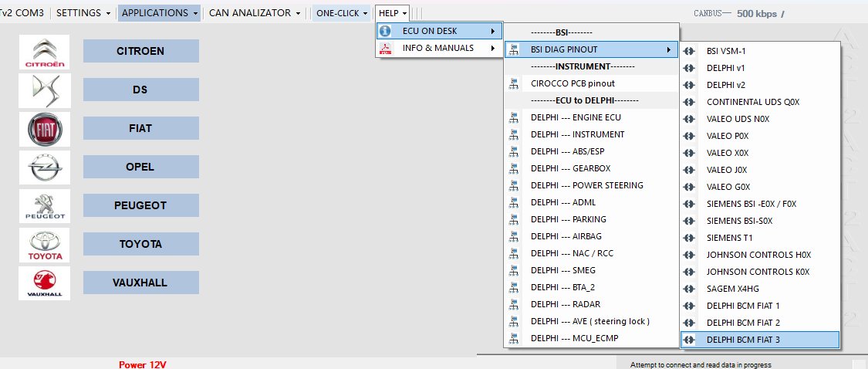Click the connector icon beside CONTINENTAL UDS Q0X
The width and height of the screenshot is (868, 369).
click(x=689, y=102)
